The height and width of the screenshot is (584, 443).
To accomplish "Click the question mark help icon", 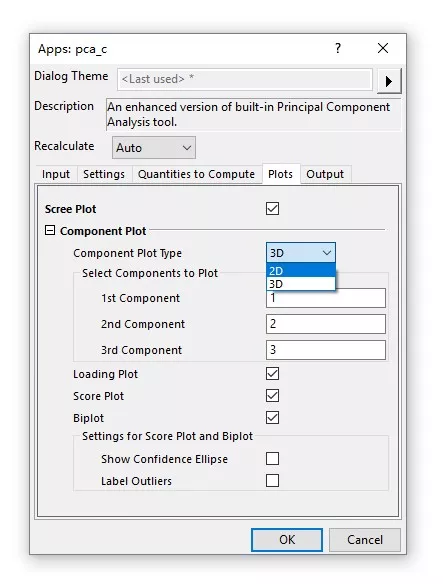I will 338,48.
